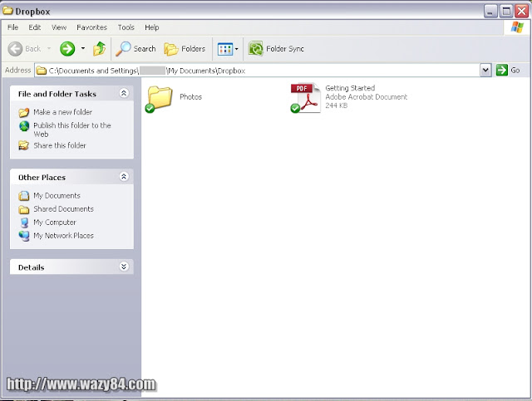
Task: Click the Getting Started file name
Action: click(x=350, y=88)
